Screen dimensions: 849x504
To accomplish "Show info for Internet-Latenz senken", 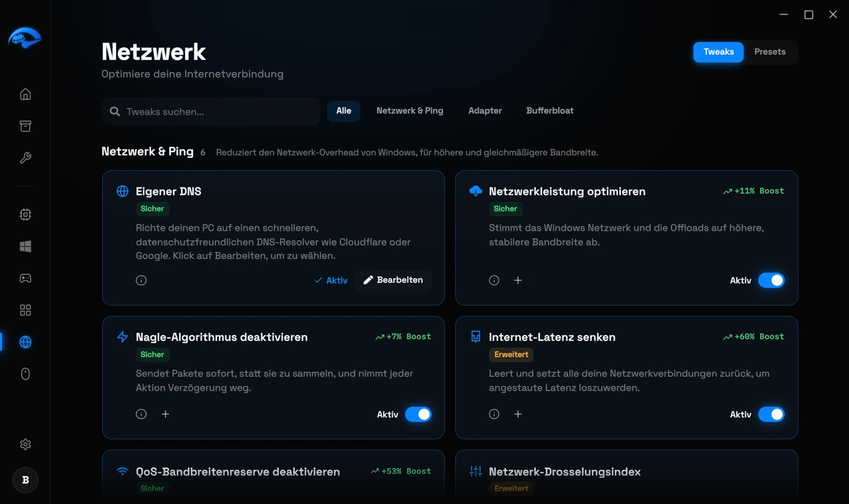I will (494, 414).
